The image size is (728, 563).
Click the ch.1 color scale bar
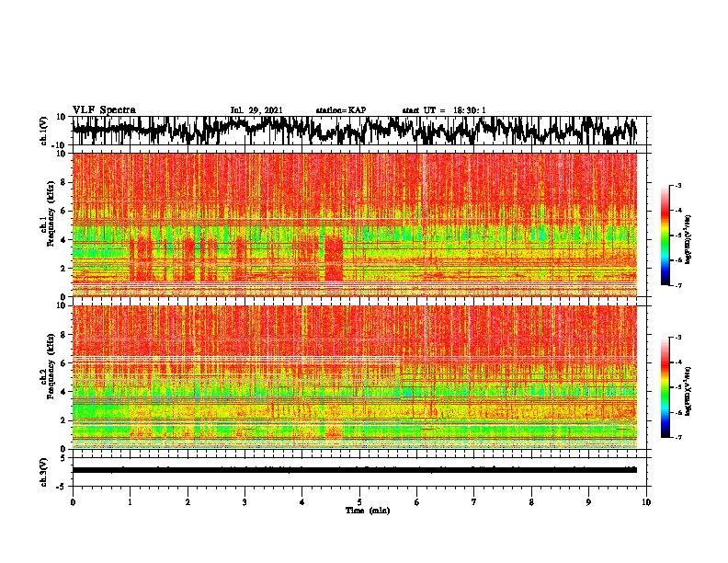665,236
